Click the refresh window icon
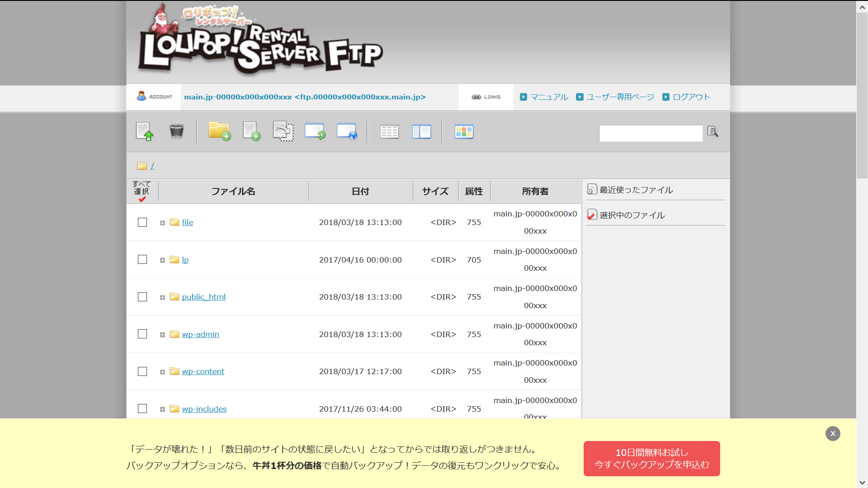The width and height of the screenshot is (868, 488). click(315, 131)
